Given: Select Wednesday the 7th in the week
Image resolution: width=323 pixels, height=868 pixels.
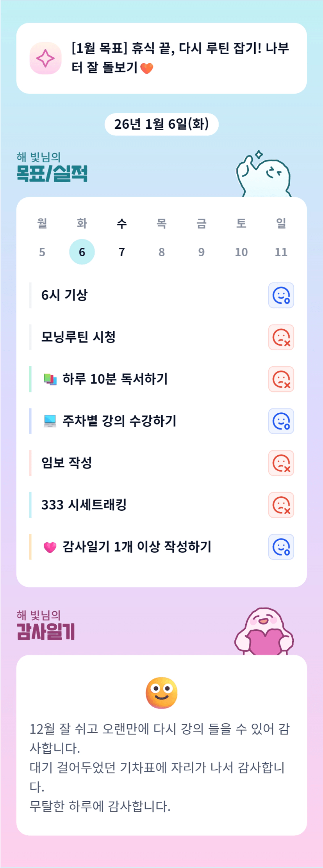Looking at the screenshot, I should pyautogui.click(x=122, y=252).
